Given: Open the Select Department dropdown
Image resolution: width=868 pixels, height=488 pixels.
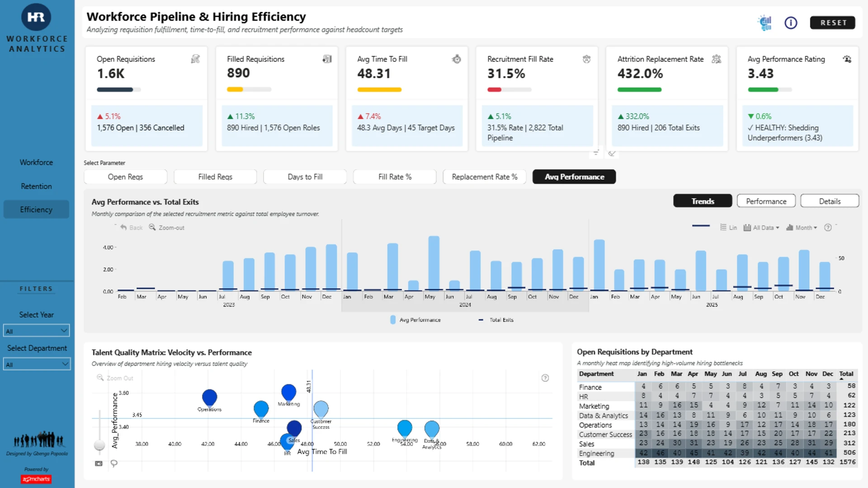Looking at the screenshot, I should 37,364.
